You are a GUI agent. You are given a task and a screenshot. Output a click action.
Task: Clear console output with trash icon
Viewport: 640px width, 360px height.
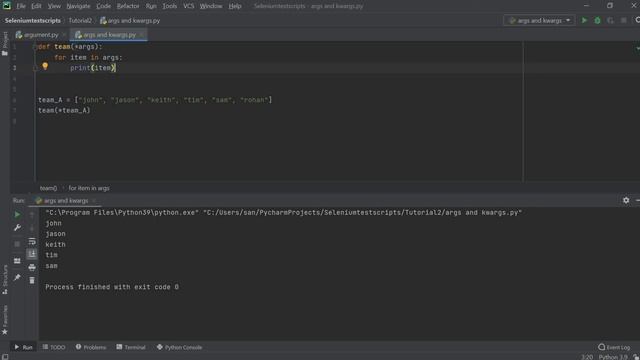tap(32, 280)
